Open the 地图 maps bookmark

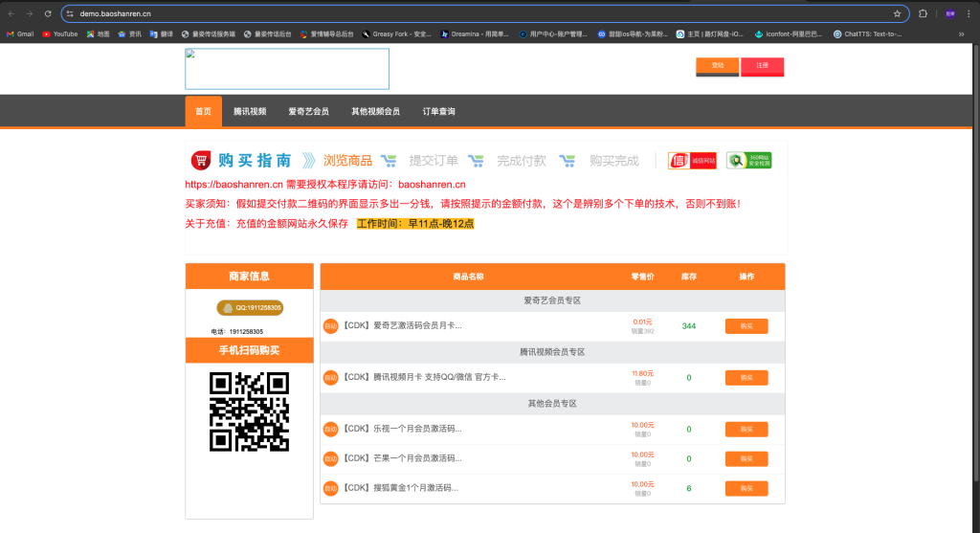[x=99, y=34]
